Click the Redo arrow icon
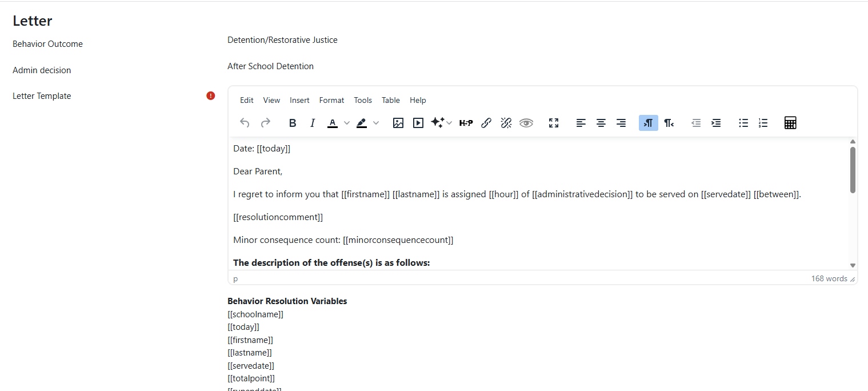Screen dimensions: 868x391 point(266,123)
